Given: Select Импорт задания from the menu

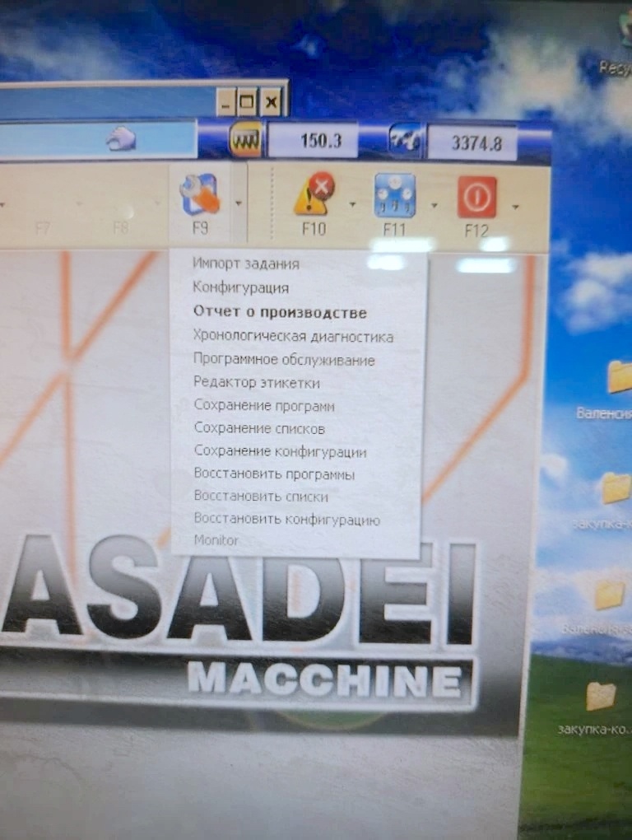Looking at the screenshot, I should (245, 264).
